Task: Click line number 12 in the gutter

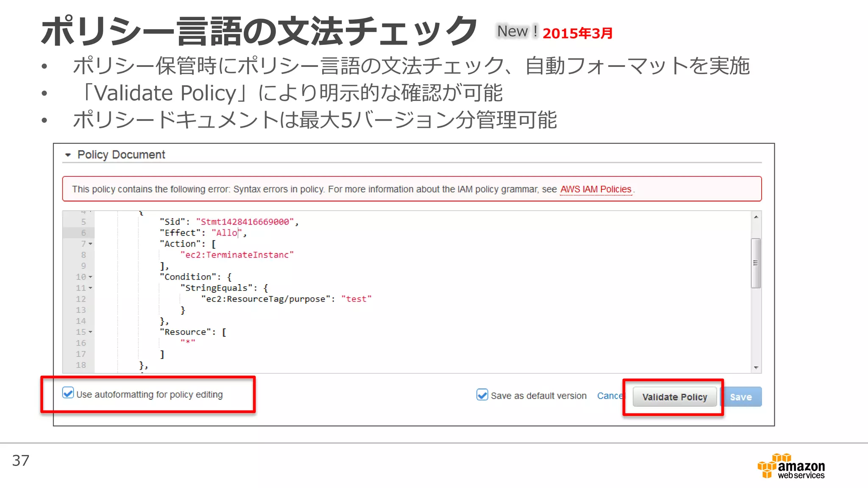Action: [x=81, y=299]
